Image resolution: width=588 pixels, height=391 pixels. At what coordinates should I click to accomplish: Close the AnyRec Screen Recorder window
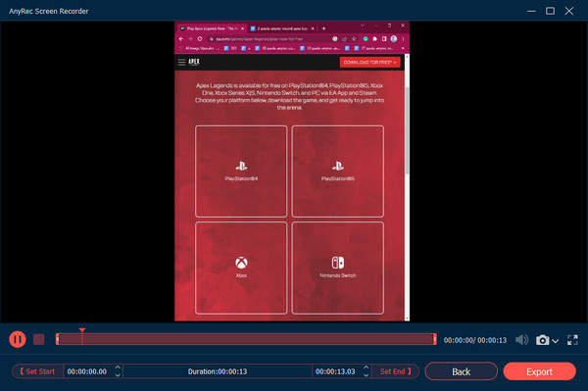[x=568, y=11]
